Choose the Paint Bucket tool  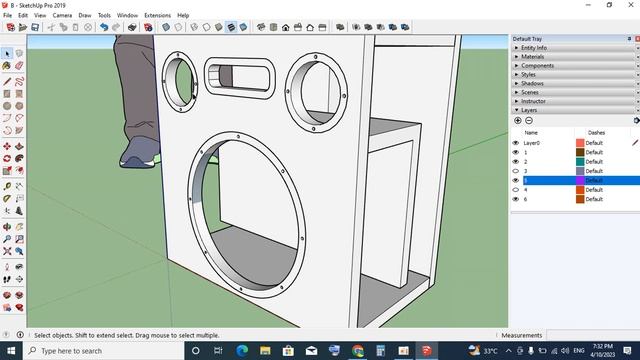(7, 66)
